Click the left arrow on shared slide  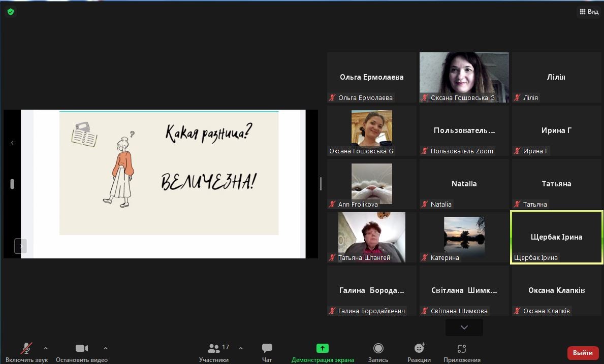12,143
